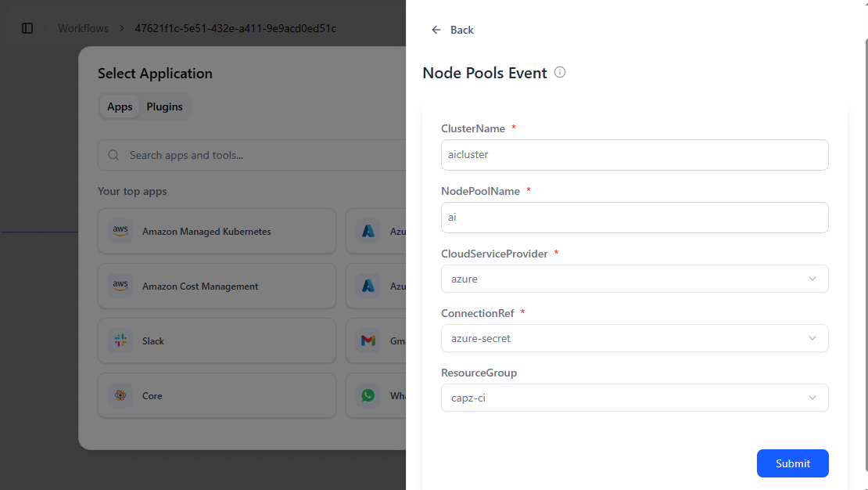Click the Core app icon
Screen dimensions: 868x490
pyautogui.click(x=120, y=395)
